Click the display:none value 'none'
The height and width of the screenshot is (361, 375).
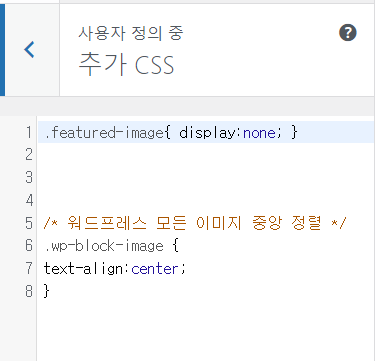259,133
